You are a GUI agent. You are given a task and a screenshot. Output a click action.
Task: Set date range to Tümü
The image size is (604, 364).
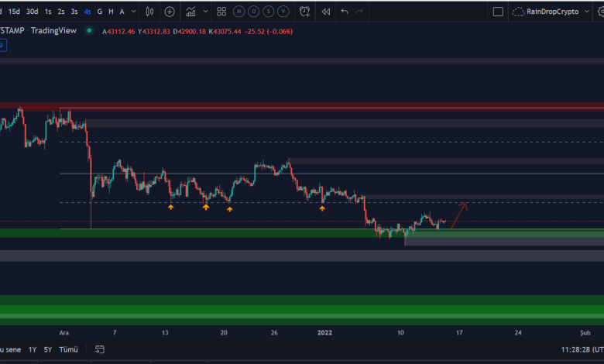tap(70, 349)
